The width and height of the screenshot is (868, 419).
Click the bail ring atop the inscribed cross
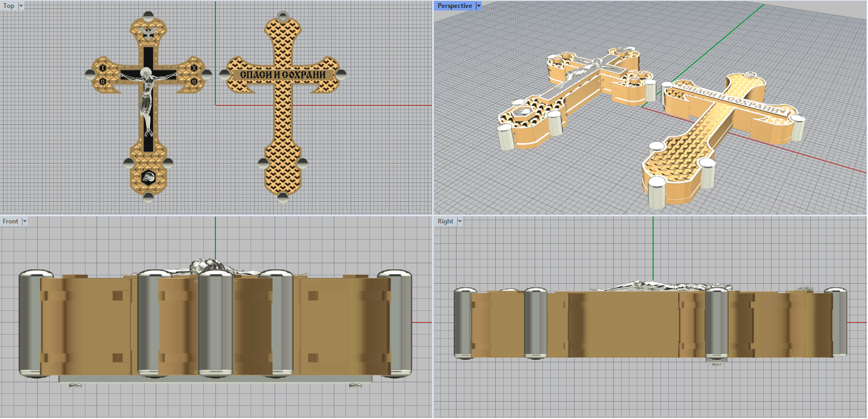click(282, 16)
